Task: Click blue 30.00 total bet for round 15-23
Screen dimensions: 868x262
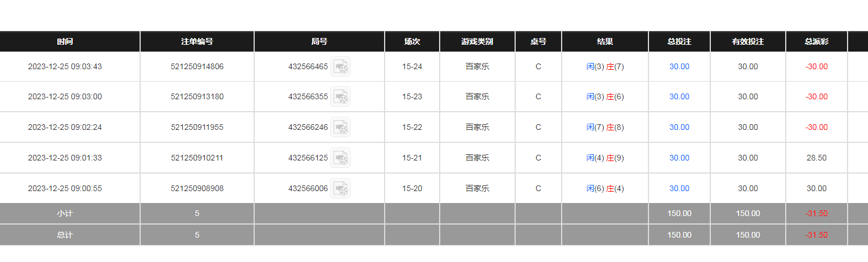Action: pos(679,96)
